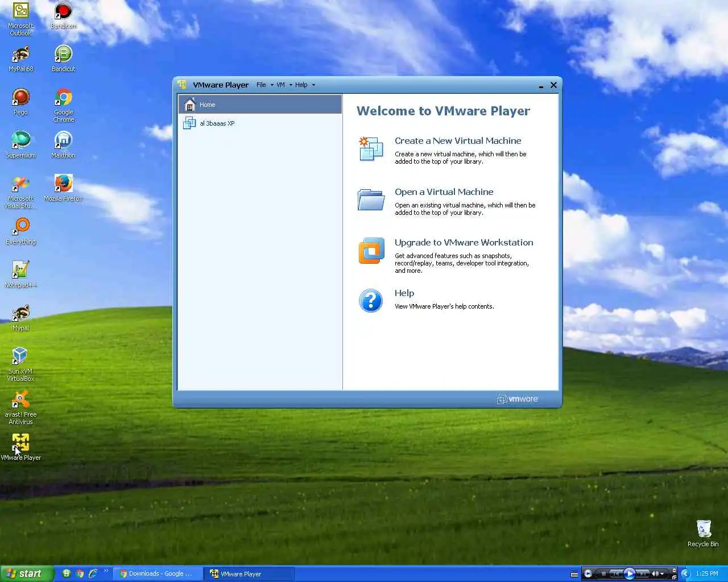
Task: Click Next track on taskbar media player
Action: 643,574
